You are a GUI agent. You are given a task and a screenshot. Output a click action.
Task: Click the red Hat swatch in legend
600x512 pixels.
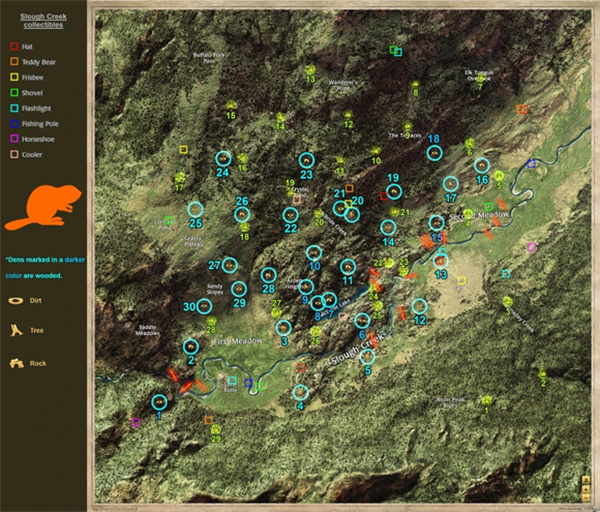pos(11,45)
